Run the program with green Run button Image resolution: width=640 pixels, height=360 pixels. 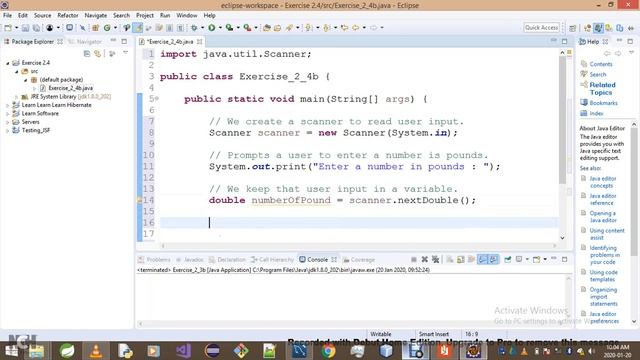coord(211,28)
